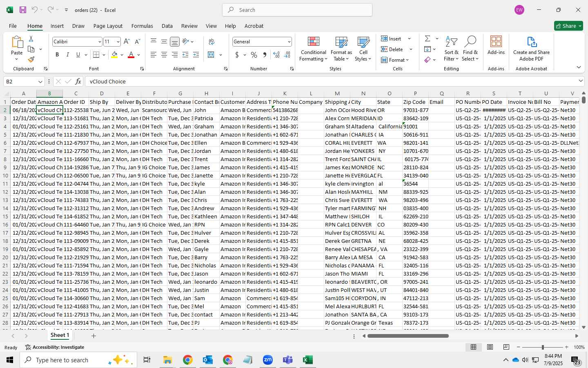
Task: Add a new sheet with plus icon
Action: pyautogui.click(x=94, y=336)
